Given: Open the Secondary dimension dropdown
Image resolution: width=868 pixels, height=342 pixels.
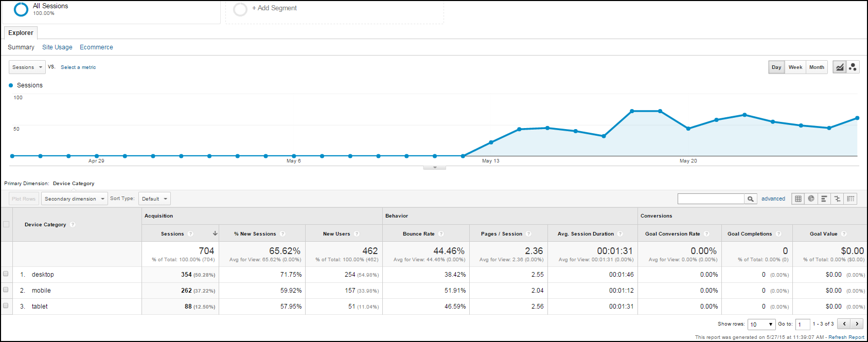Looking at the screenshot, I should [x=75, y=199].
